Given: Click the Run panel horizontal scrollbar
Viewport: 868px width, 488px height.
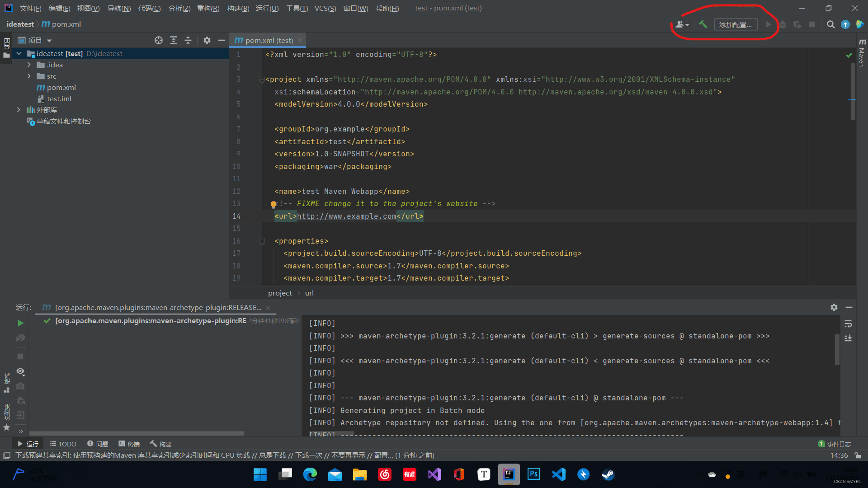Looking at the screenshot, I should [x=136, y=433].
